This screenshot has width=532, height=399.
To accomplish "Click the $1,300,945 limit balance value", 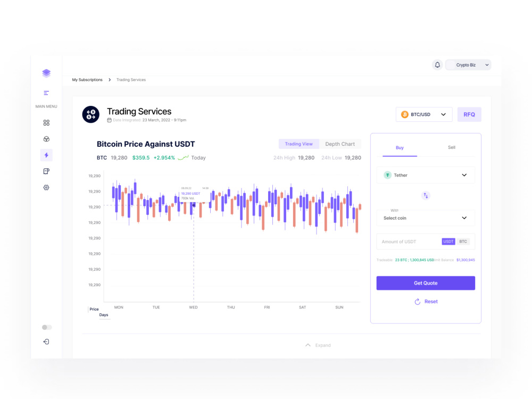I will (465, 260).
